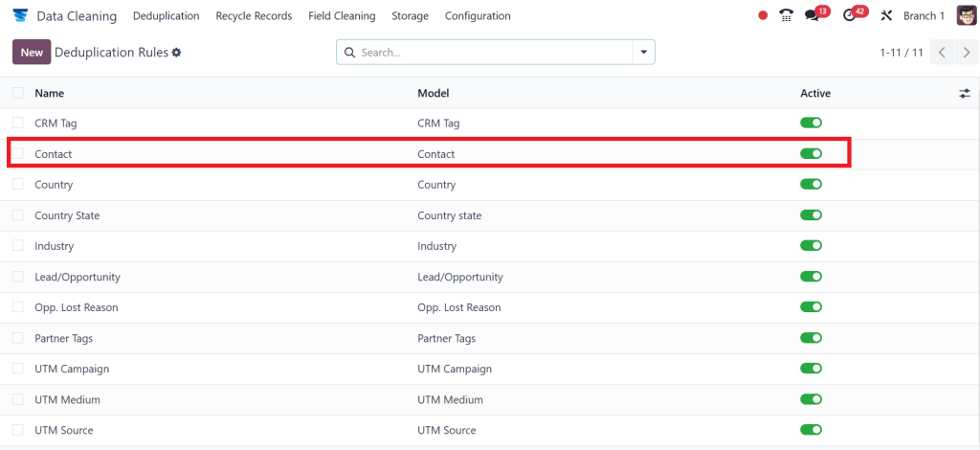The height and width of the screenshot is (450, 980).
Task: Click the red recording status dot
Action: point(763,15)
